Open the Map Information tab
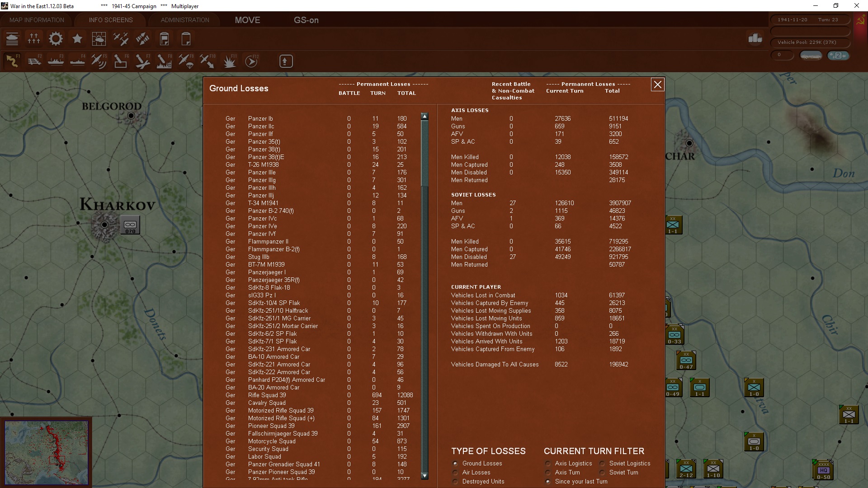The image size is (868, 488). (37, 20)
